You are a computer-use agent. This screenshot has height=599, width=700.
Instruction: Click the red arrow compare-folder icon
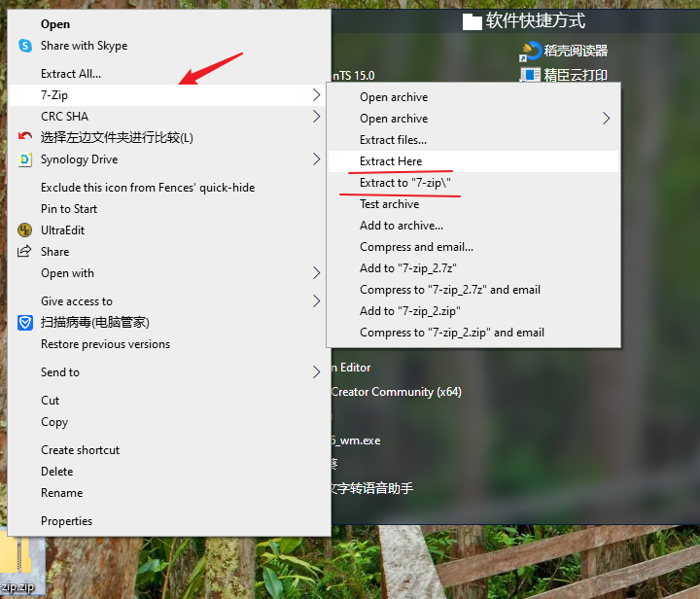[25, 136]
